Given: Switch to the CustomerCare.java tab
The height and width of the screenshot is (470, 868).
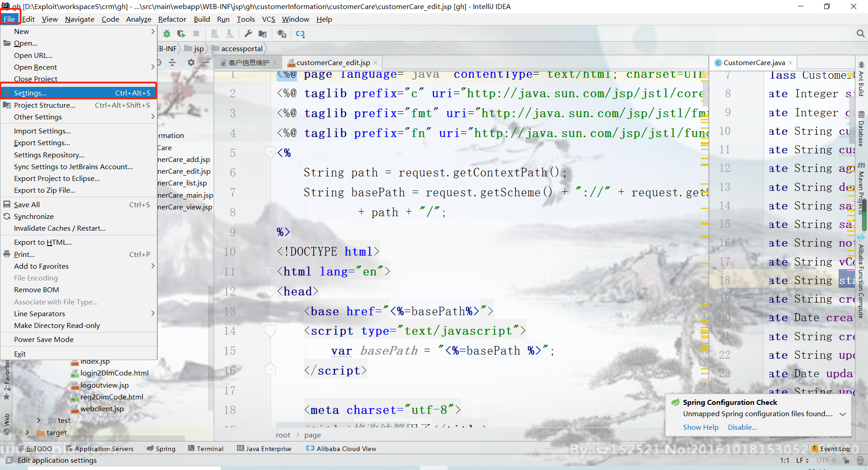Looking at the screenshot, I should click(754, 63).
